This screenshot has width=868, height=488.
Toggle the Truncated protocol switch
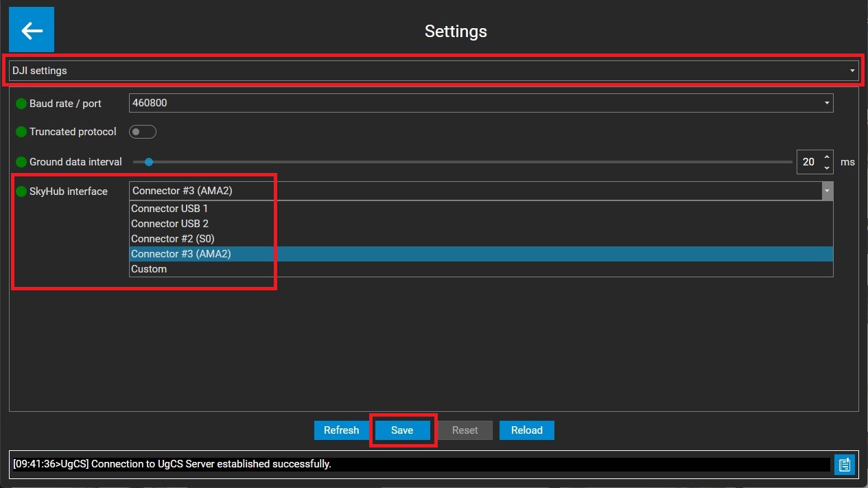click(143, 132)
